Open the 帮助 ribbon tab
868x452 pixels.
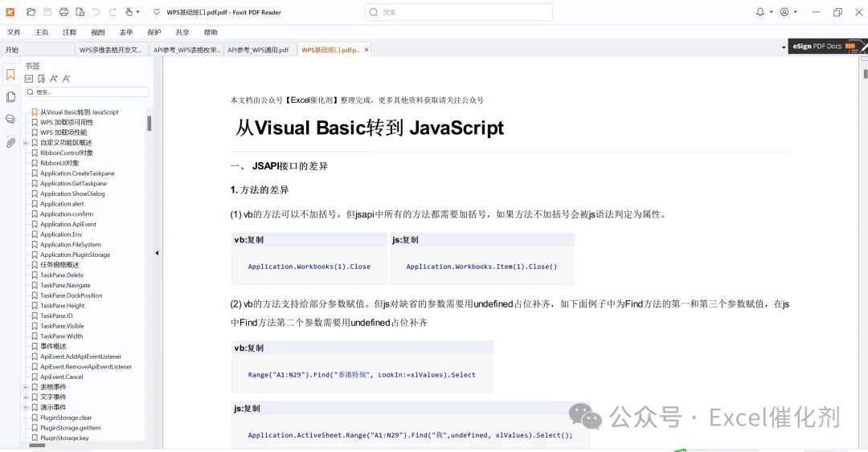point(211,32)
